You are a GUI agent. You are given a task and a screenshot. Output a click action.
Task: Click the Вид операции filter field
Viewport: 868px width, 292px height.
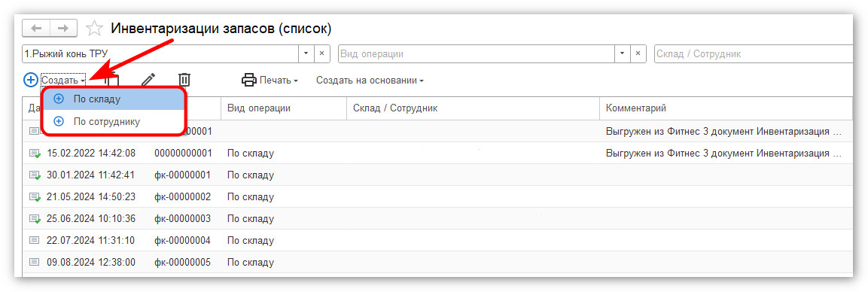(x=476, y=53)
